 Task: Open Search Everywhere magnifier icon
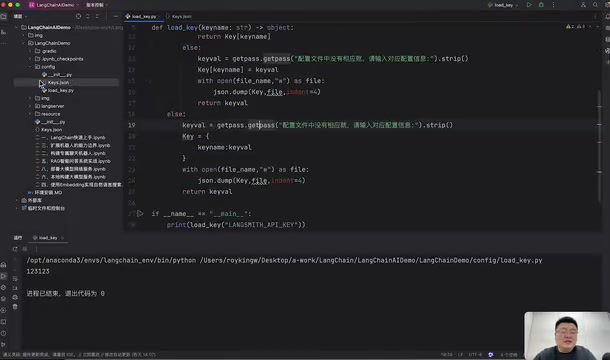click(595, 5)
